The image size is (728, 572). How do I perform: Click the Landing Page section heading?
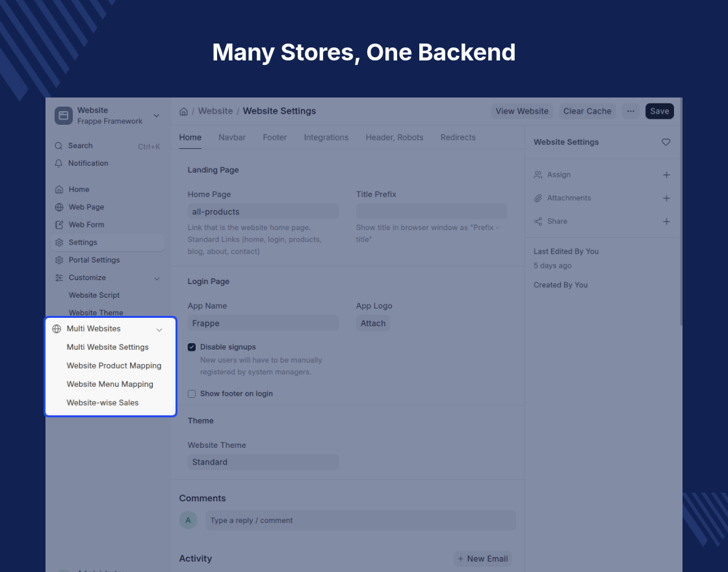tap(213, 170)
